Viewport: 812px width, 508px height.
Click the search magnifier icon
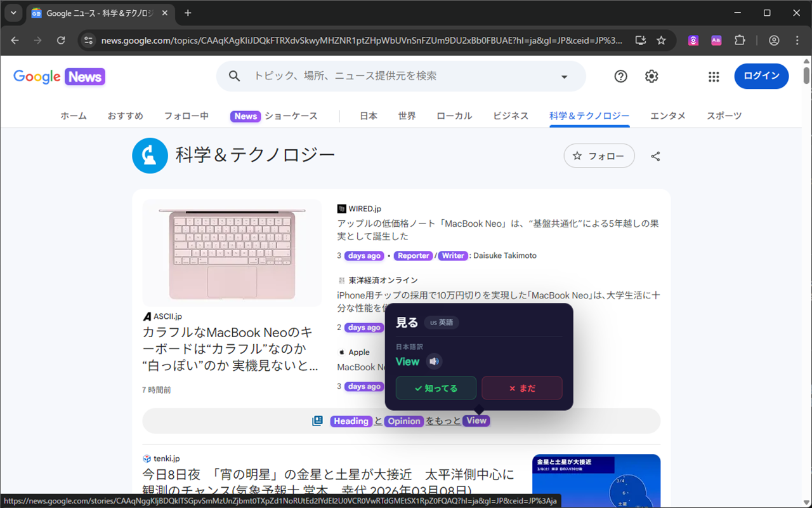(x=234, y=76)
